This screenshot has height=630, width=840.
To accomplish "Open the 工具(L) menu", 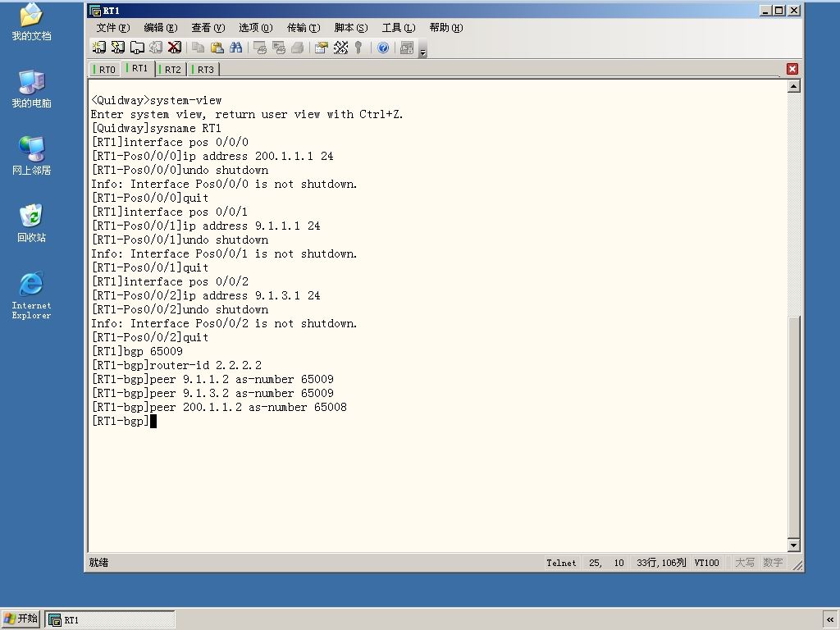I will (x=399, y=27).
